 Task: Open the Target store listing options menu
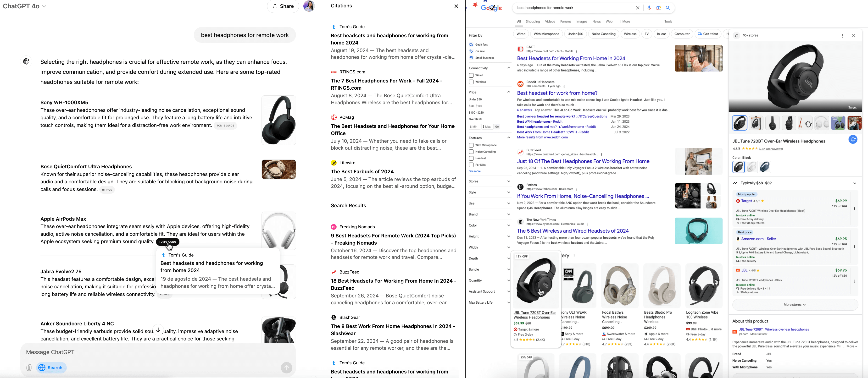[x=855, y=209]
